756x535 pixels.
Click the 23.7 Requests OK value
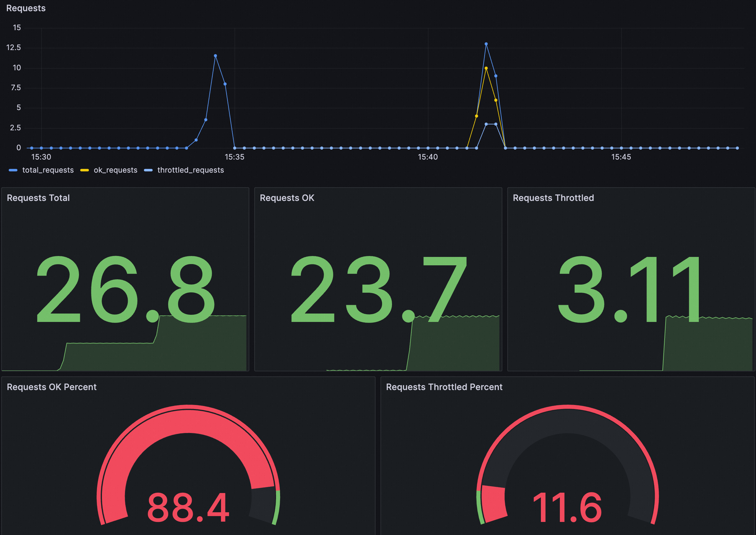tap(378, 290)
